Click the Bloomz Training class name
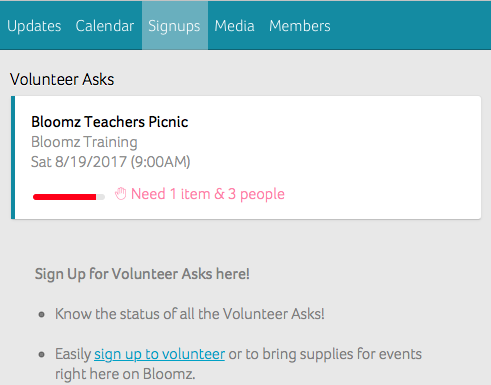Viewport: 491px width, 385px height. pos(84,142)
